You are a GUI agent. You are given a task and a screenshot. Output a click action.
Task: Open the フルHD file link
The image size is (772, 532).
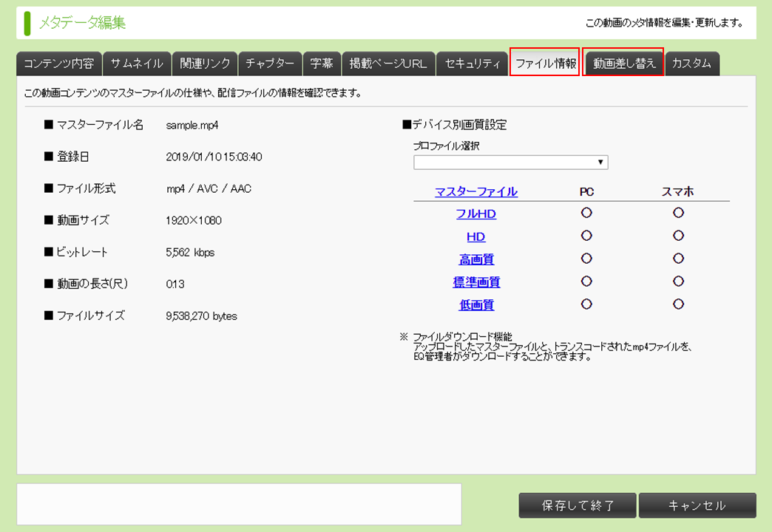[476, 214]
